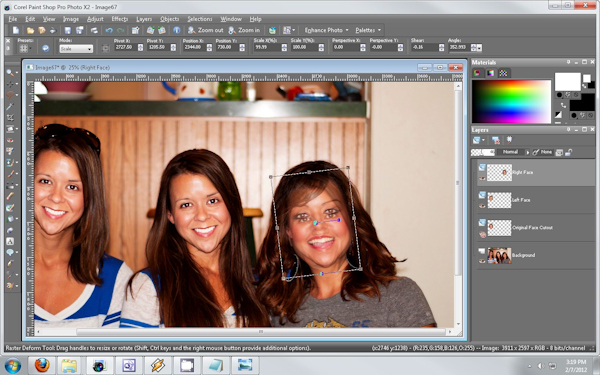Viewport: 600px width, 375px height.
Task: Open the Effects menu
Action: [x=120, y=19]
